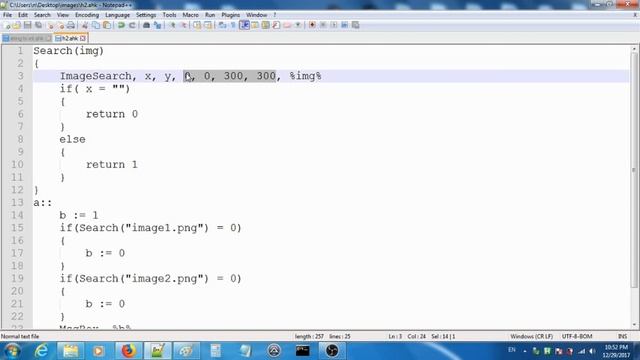Open the Windows Start button
Viewport: 640px width, 360px height.
pos(11,351)
